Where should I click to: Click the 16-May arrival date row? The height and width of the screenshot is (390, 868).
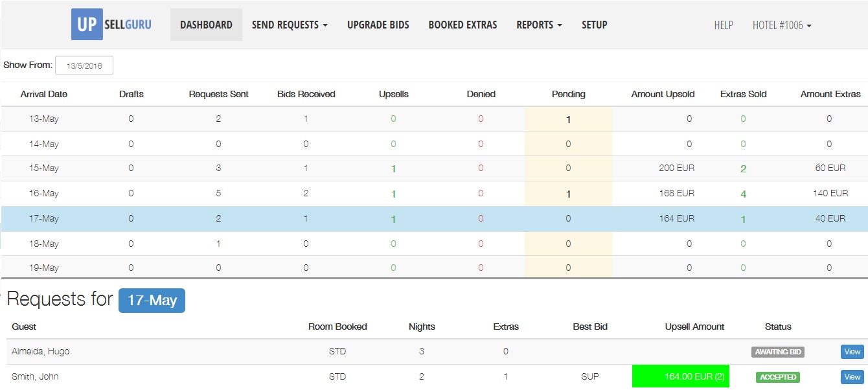point(44,193)
